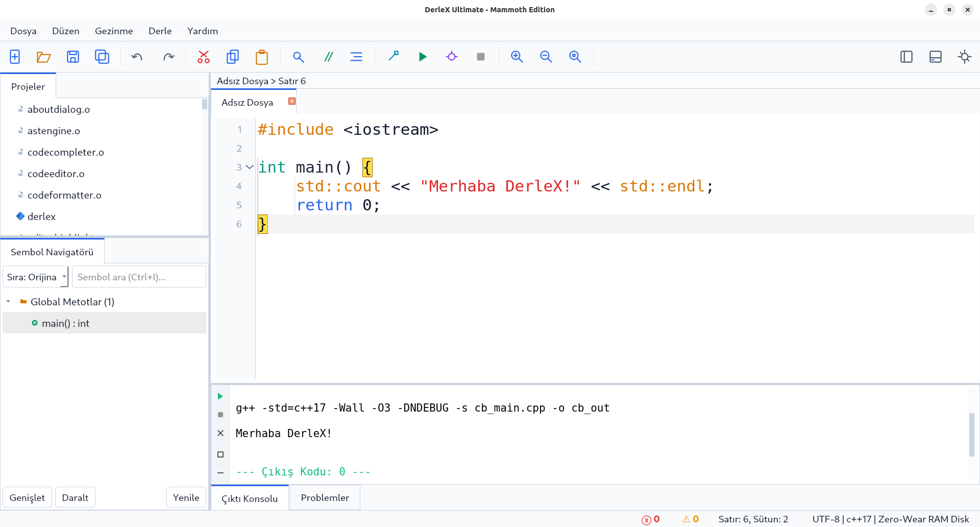980x527 pixels.
Task: Toggle comment with the double-slash icon
Action: 328,57
